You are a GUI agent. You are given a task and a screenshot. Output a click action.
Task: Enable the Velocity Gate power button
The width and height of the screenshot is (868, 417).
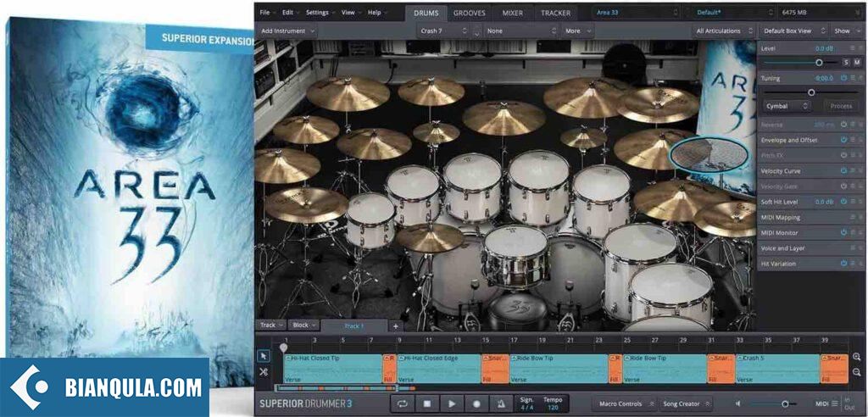click(x=843, y=186)
